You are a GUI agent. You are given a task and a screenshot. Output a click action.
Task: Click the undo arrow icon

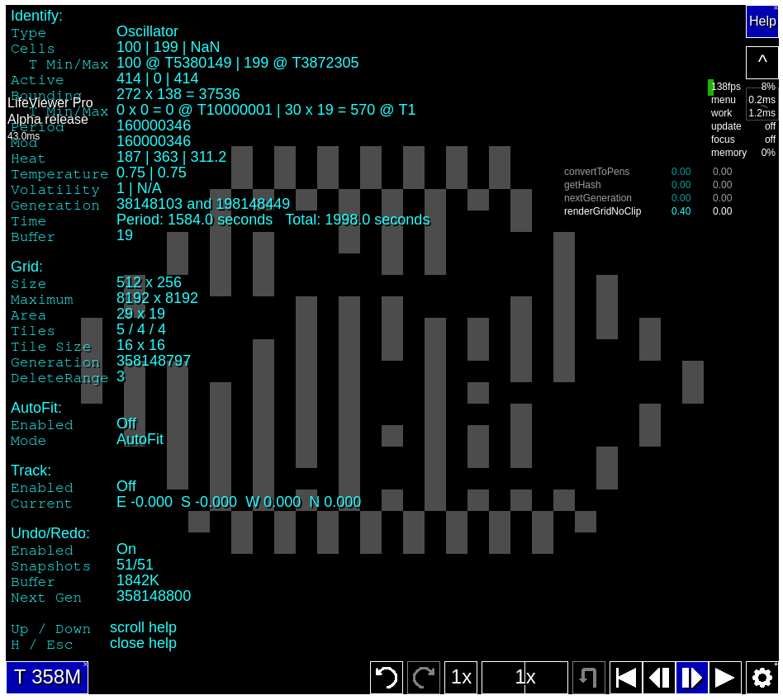click(386, 677)
